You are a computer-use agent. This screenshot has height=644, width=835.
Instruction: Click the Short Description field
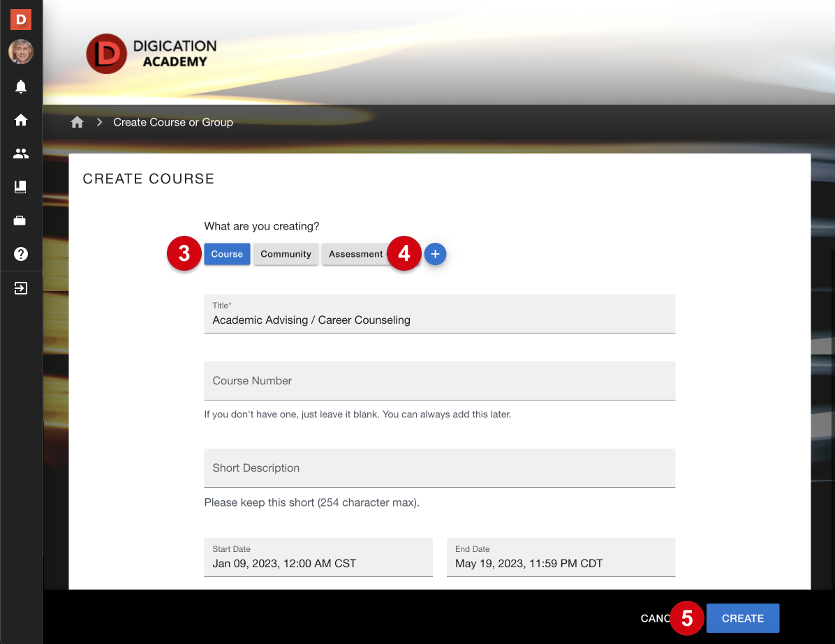pyautogui.click(x=439, y=468)
